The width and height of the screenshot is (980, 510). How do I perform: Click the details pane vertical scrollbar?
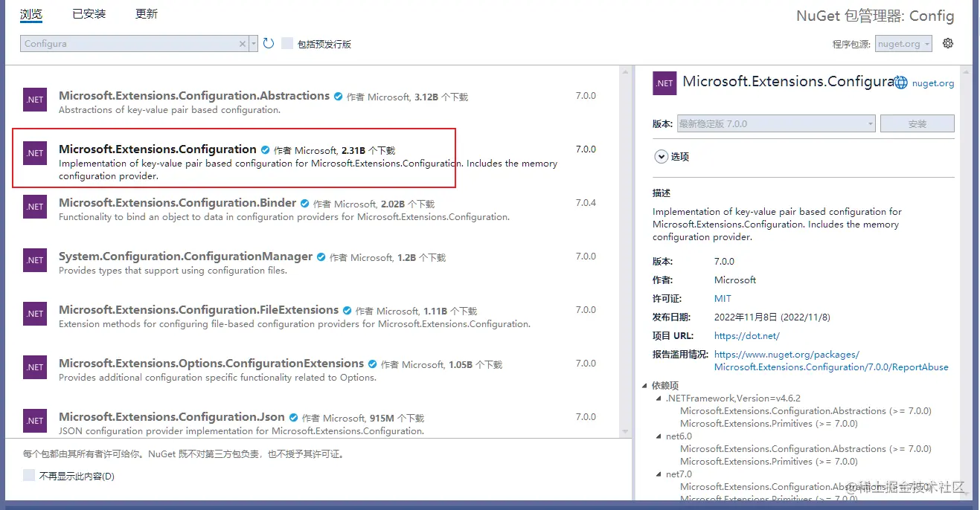click(966, 283)
